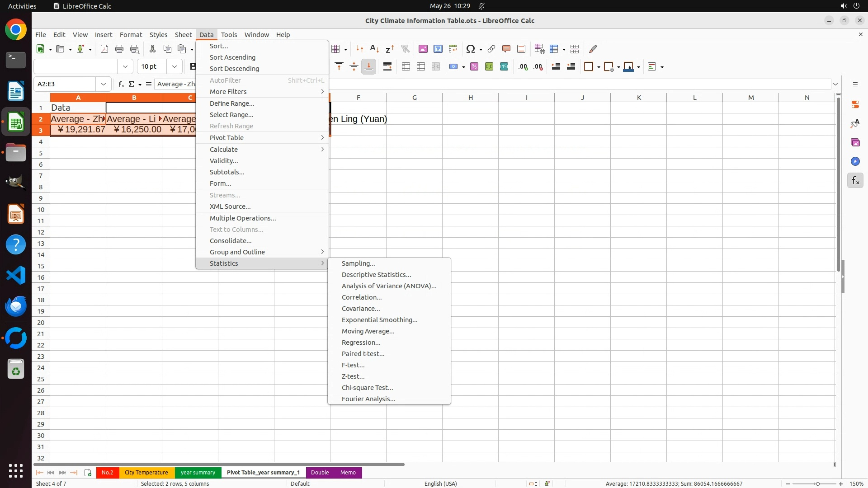This screenshot has height=488, width=868.
Task: Toggle Align Bottom formatting button
Action: (x=369, y=67)
